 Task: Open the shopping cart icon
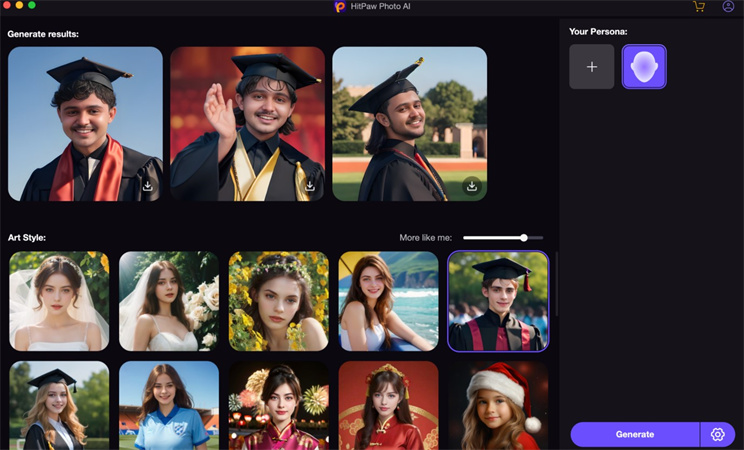click(x=699, y=6)
